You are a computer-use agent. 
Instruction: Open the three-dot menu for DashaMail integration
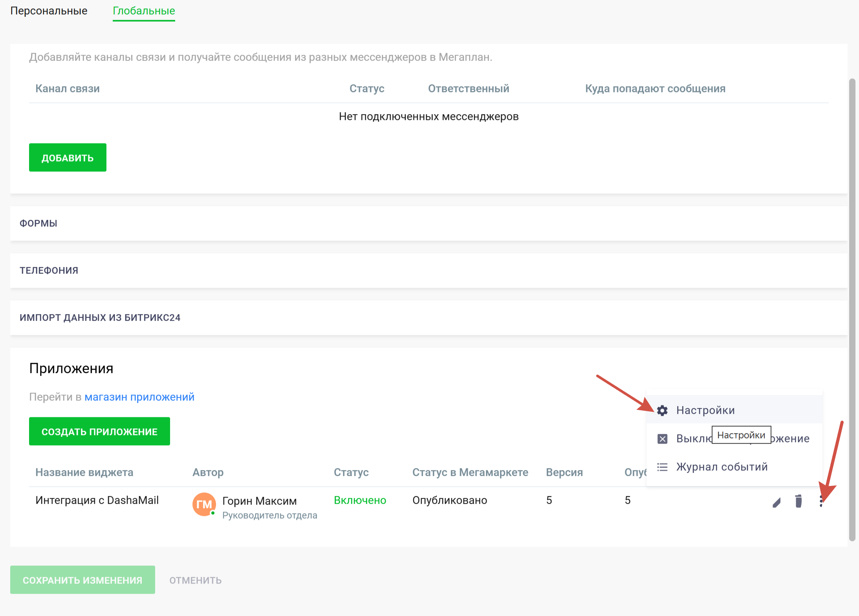click(821, 501)
